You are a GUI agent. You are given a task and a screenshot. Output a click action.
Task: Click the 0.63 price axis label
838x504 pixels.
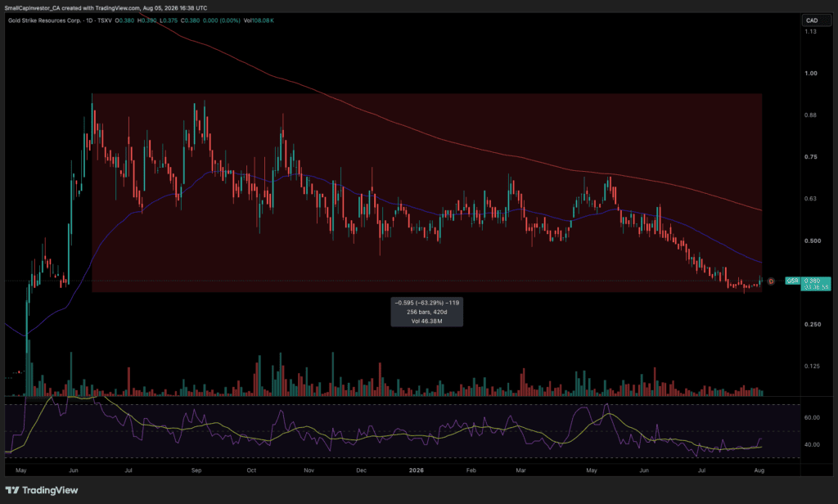(x=811, y=198)
